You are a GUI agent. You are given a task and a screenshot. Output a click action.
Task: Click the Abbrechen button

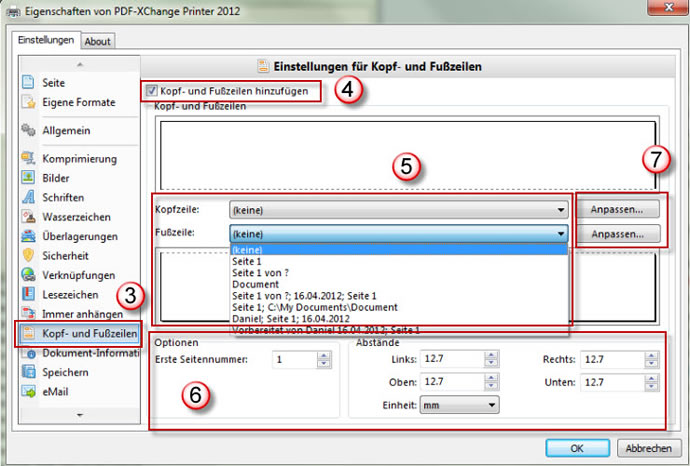(649, 448)
